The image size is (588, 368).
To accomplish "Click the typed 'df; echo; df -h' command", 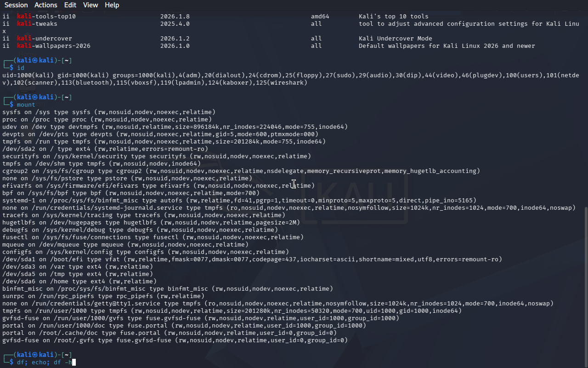I will coord(44,362).
